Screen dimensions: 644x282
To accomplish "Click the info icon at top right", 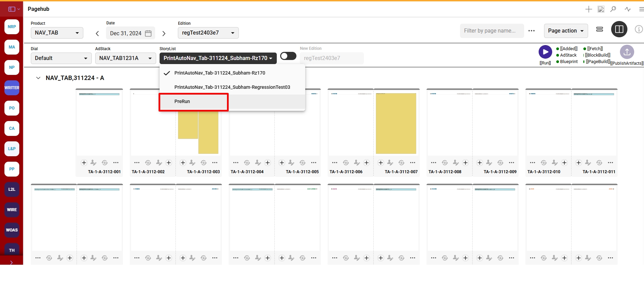I will pos(639,29).
